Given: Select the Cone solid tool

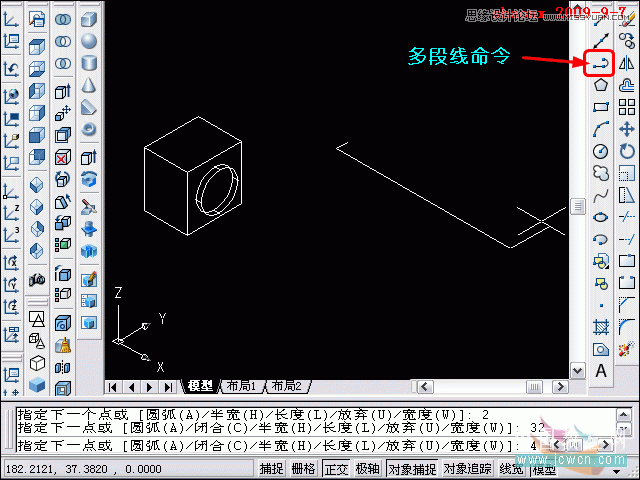Looking at the screenshot, I should coord(89,85).
